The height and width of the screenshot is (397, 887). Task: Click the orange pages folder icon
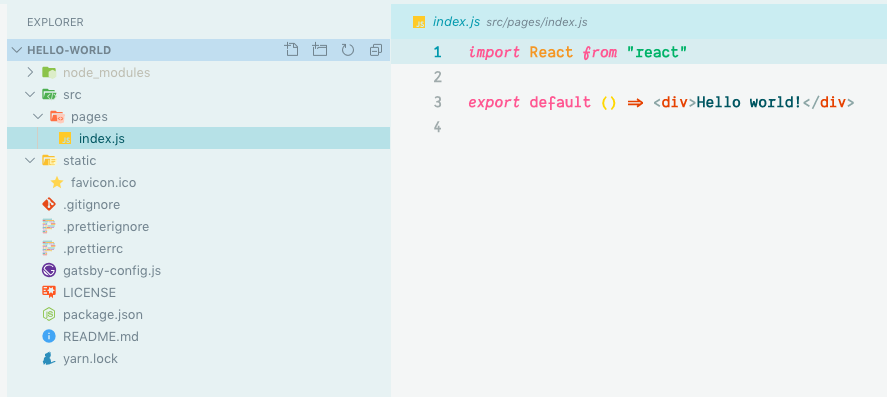57,116
